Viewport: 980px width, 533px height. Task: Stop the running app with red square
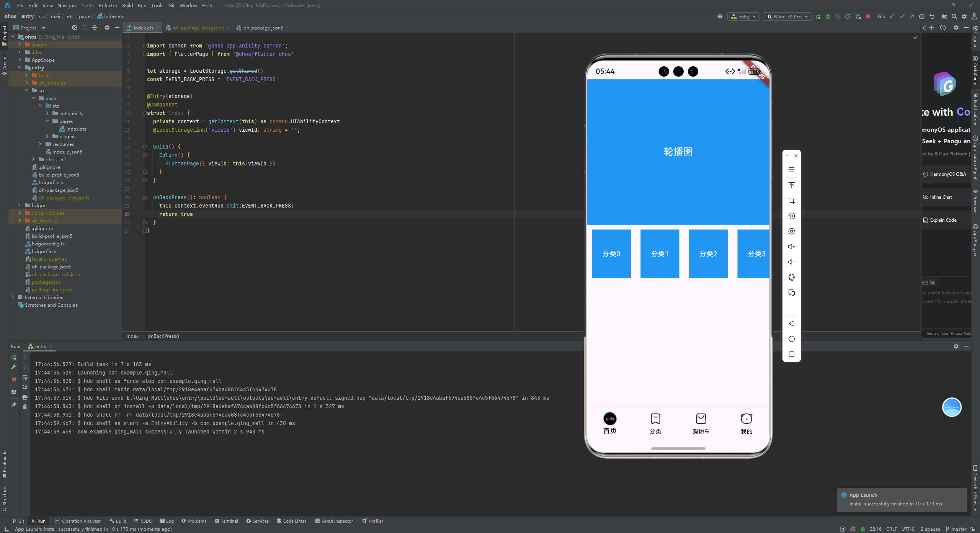point(868,16)
